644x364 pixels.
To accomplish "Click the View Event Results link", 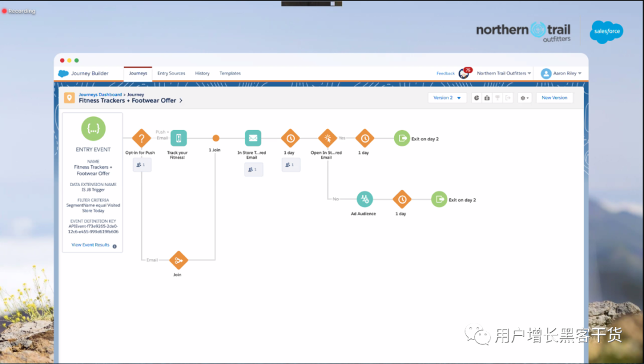I will pyautogui.click(x=91, y=245).
